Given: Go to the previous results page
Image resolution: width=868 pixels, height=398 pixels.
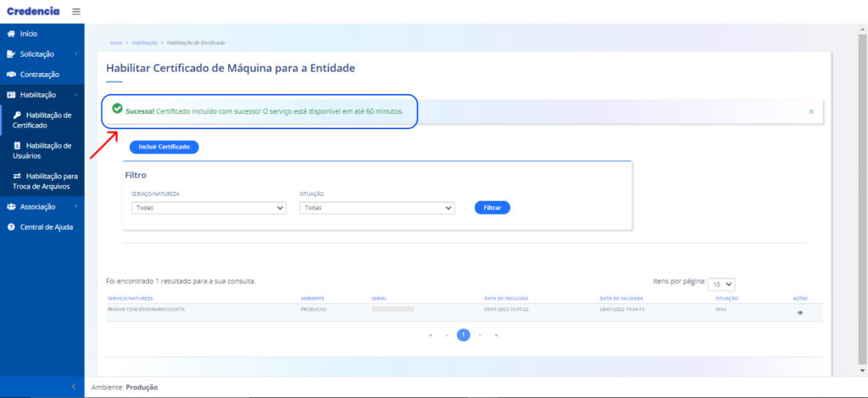Looking at the screenshot, I should coord(447,335).
